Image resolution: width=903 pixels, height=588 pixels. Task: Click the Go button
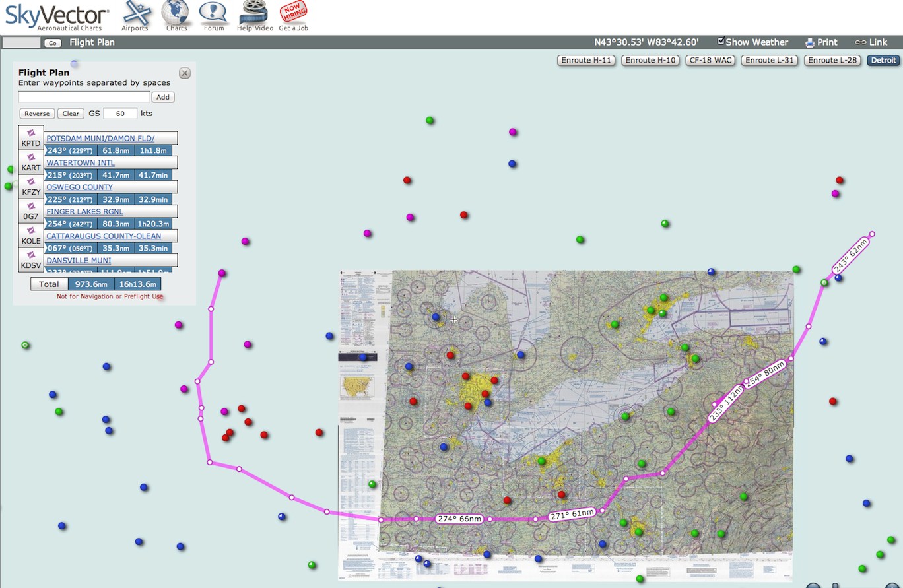point(53,43)
